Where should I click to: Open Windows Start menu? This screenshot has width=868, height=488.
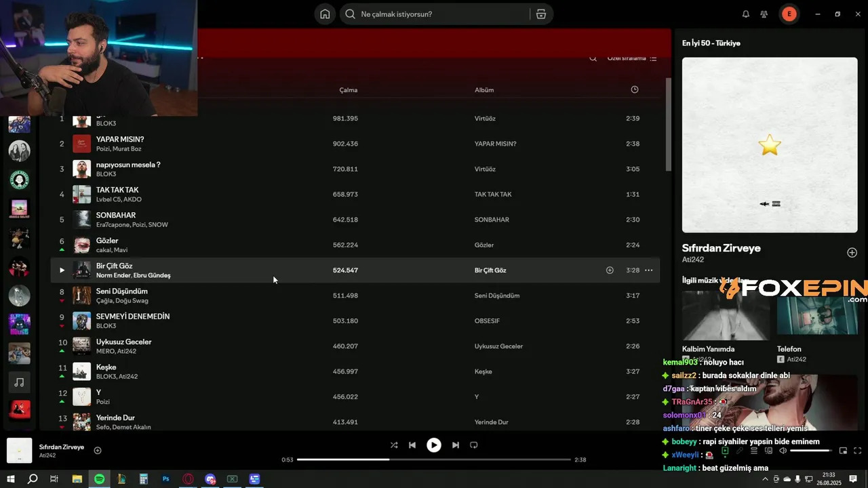click(x=12, y=479)
